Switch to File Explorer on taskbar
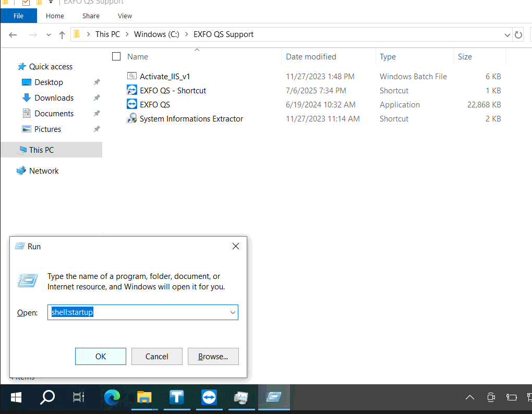Image resolution: width=532 pixels, height=414 pixels. tap(144, 397)
